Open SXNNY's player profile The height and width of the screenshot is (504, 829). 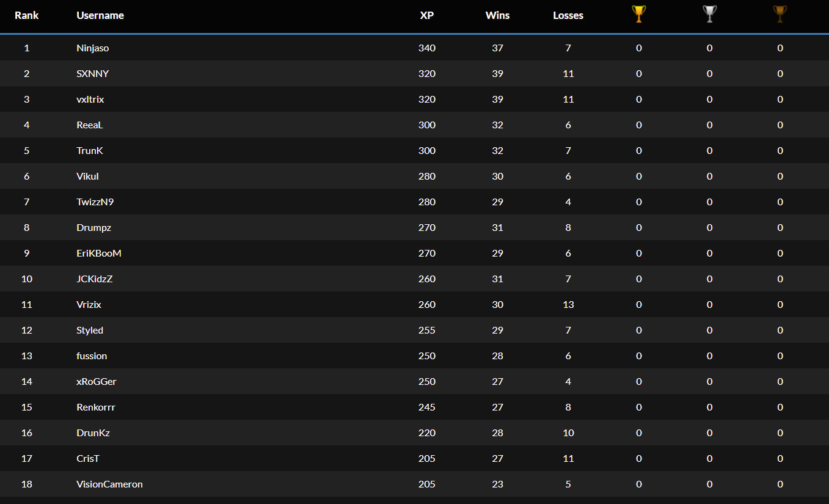(93, 73)
